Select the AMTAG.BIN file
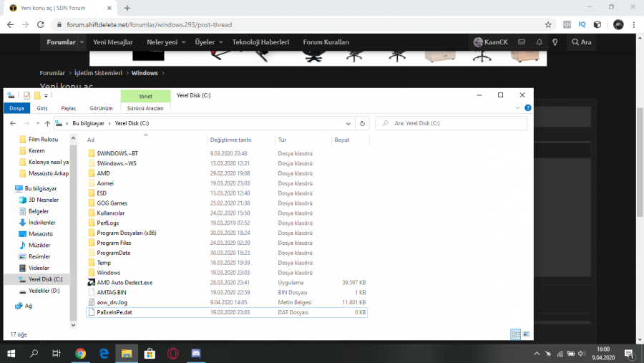 coord(112,292)
